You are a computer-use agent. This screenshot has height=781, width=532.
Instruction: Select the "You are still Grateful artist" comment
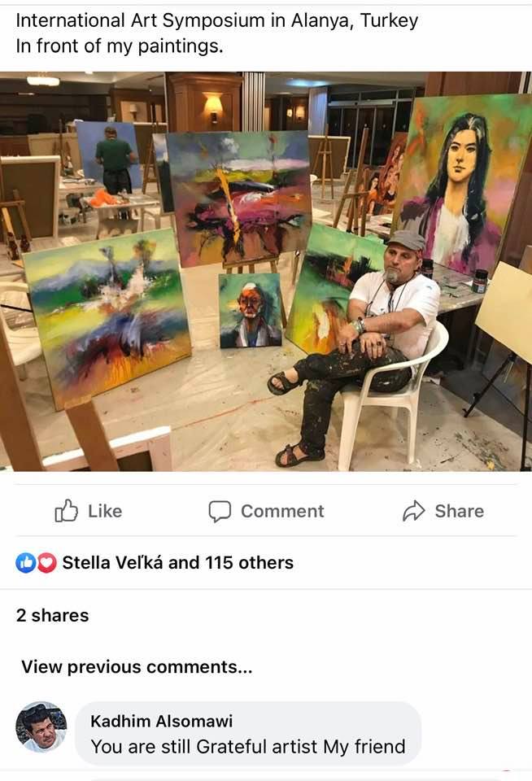[x=248, y=747]
